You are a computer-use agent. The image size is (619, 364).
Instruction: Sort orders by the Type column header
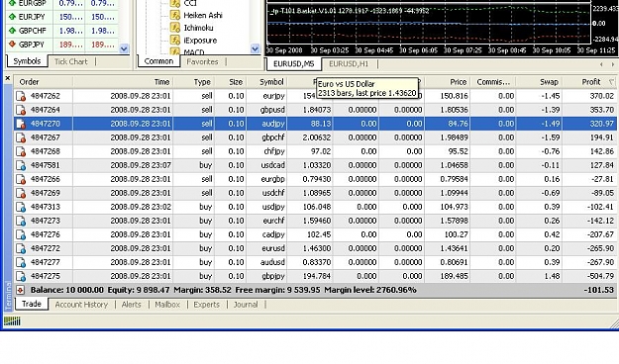click(194, 82)
